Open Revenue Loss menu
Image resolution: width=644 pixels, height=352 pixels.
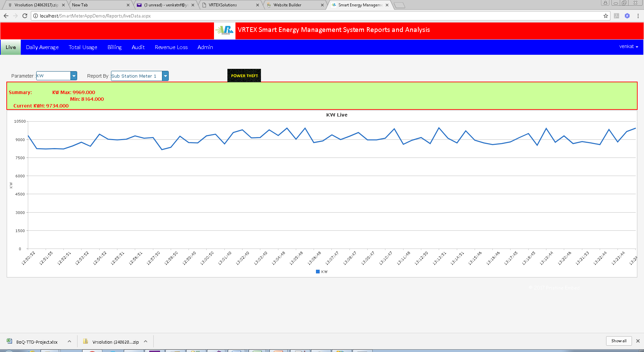point(171,47)
